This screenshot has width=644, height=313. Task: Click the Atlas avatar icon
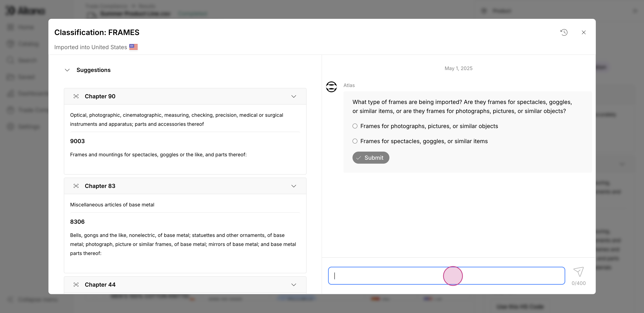[x=331, y=87]
